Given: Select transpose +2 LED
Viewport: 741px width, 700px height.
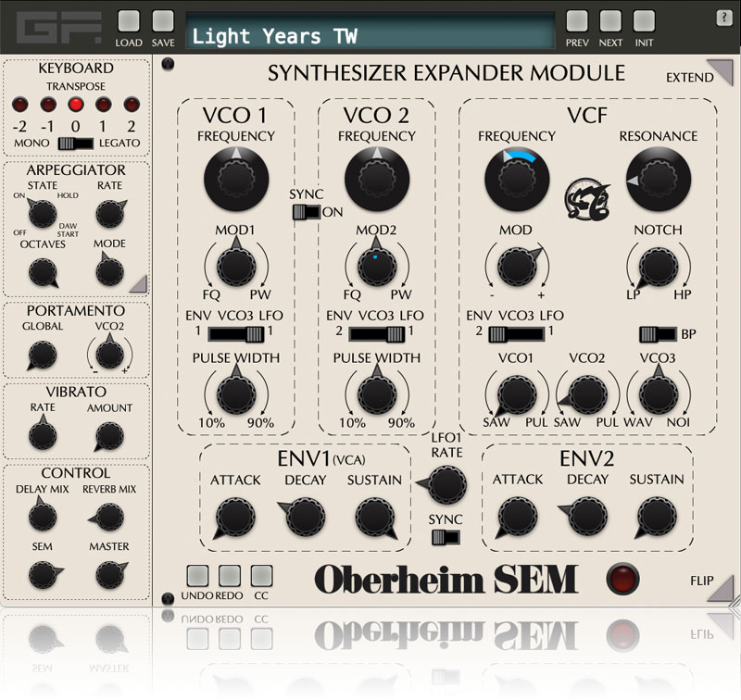Looking at the screenshot, I should [132, 104].
